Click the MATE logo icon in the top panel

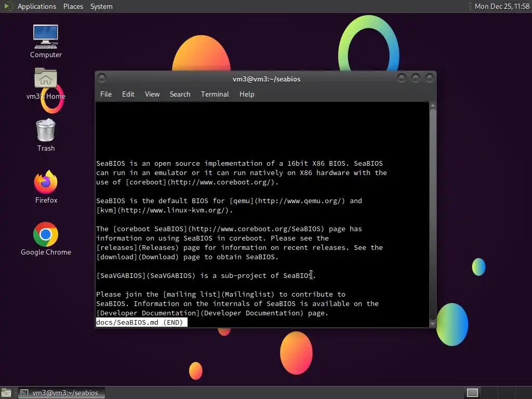8,6
